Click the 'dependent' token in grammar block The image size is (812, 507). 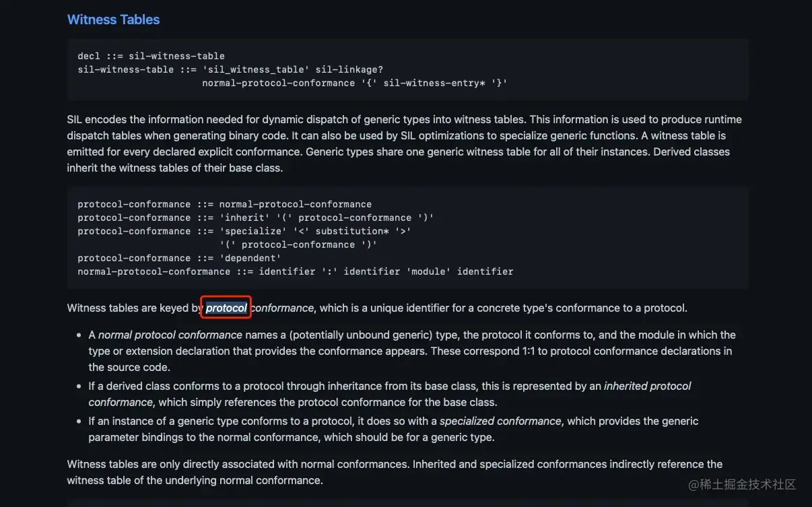tap(250, 258)
